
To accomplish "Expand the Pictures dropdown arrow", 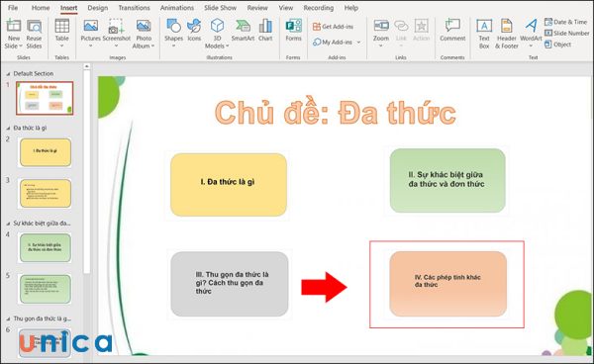I will (x=90, y=46).
